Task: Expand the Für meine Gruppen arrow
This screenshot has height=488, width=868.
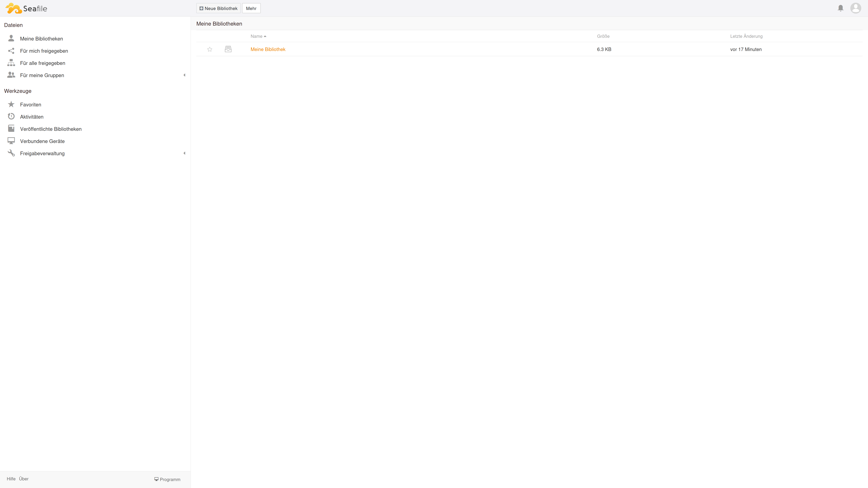Action: (184, 75)
